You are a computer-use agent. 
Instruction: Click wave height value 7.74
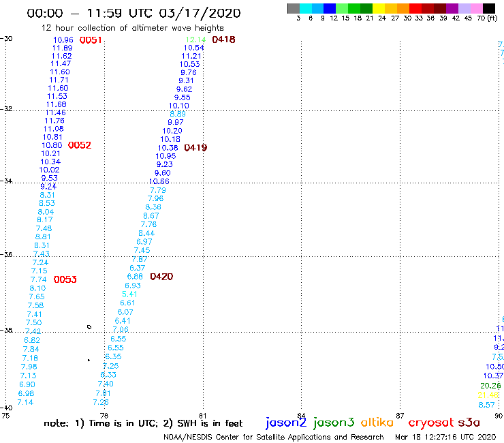click(39, 279)
